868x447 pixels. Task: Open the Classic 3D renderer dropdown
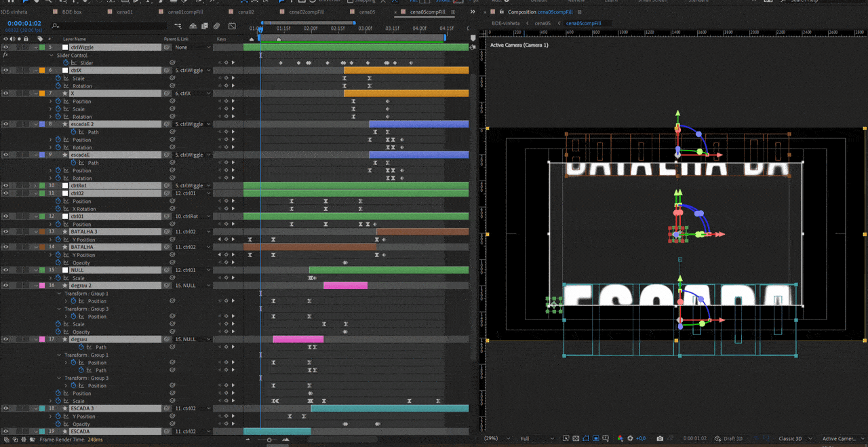coord(796,439)
